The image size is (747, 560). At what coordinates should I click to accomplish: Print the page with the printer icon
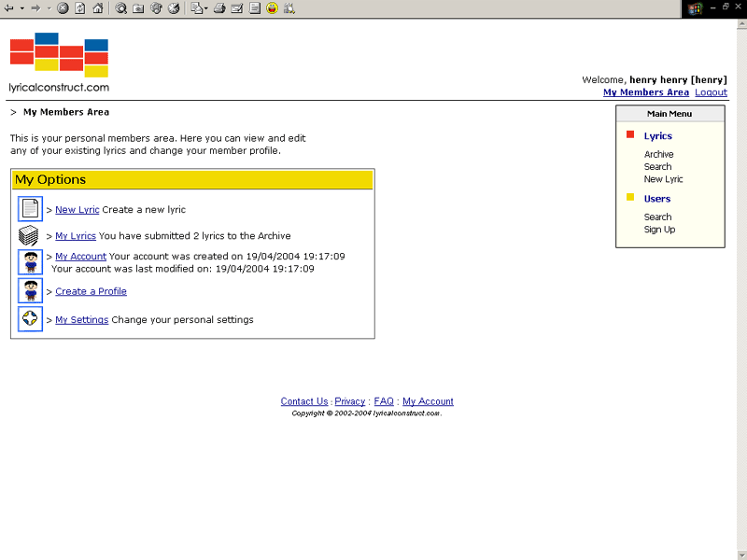click(219, 8)
